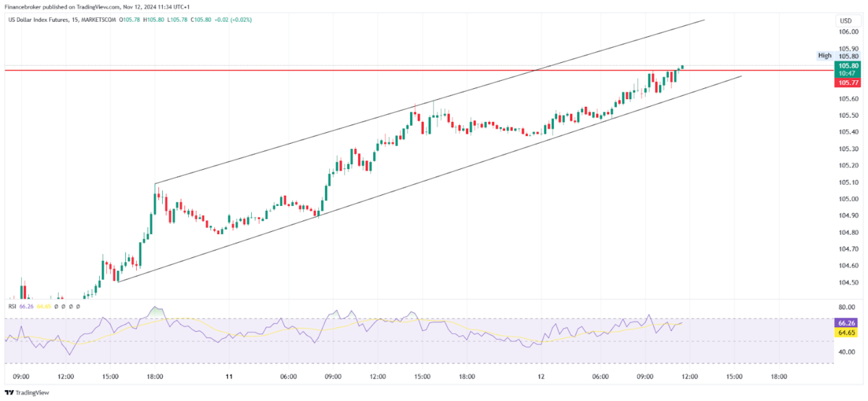
Task: Click the bold 11 date marker on time axis
Action: pyautogui.click(x=229, y=376)
